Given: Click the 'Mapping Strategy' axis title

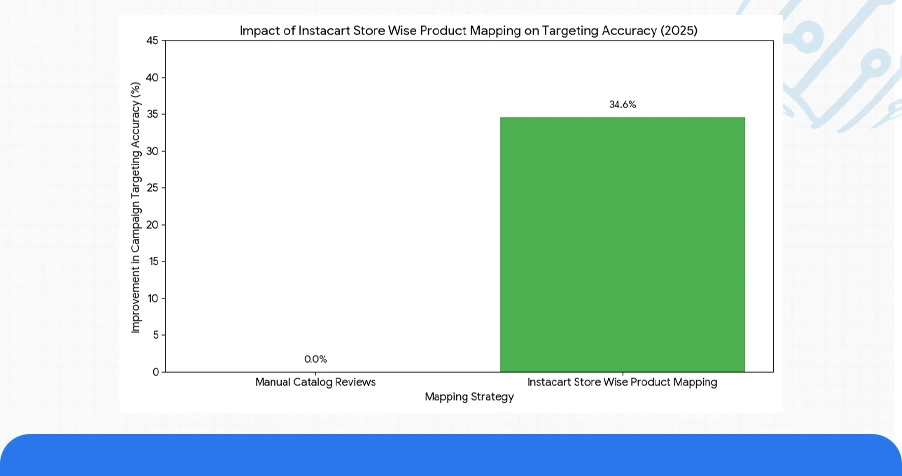Looking at the screenshot, I should 469,397.
